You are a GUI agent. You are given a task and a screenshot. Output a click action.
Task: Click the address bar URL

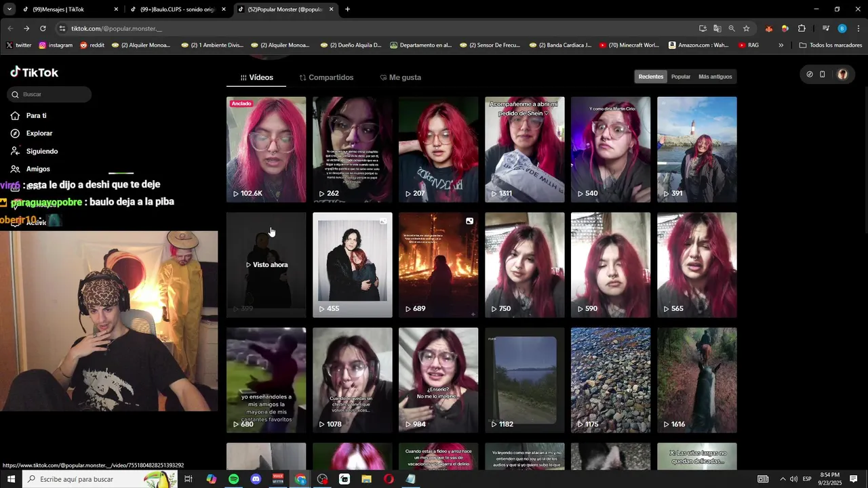click(117, 28)
